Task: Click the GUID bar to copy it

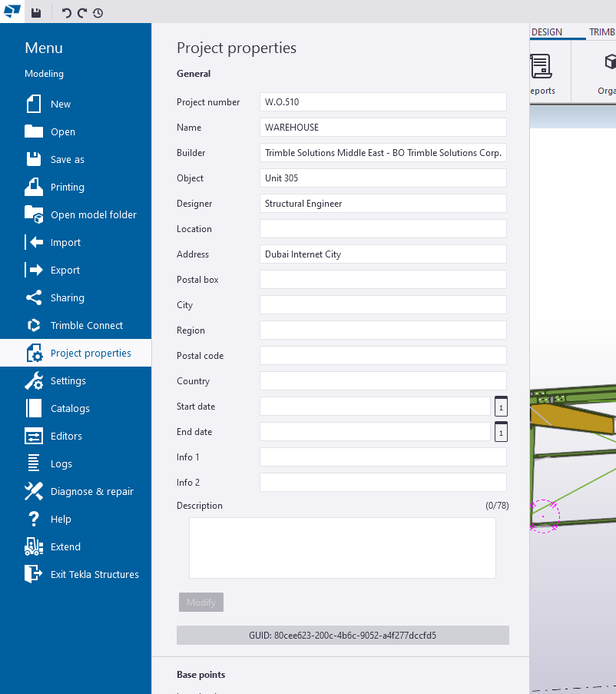Action: [x=343, y=635]
